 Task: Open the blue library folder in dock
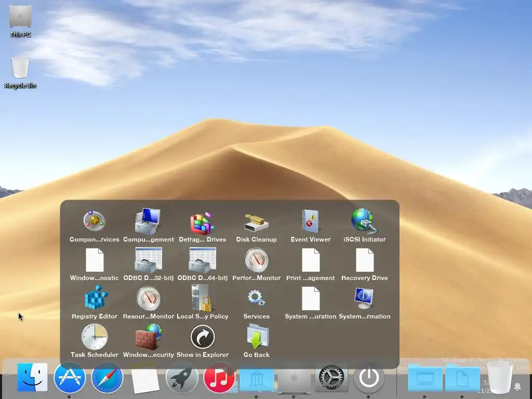coord(257,379)
